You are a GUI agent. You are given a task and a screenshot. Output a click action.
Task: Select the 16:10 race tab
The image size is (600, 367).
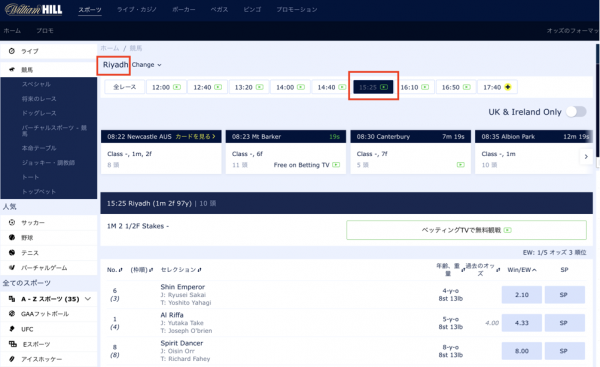coord(415,87)
